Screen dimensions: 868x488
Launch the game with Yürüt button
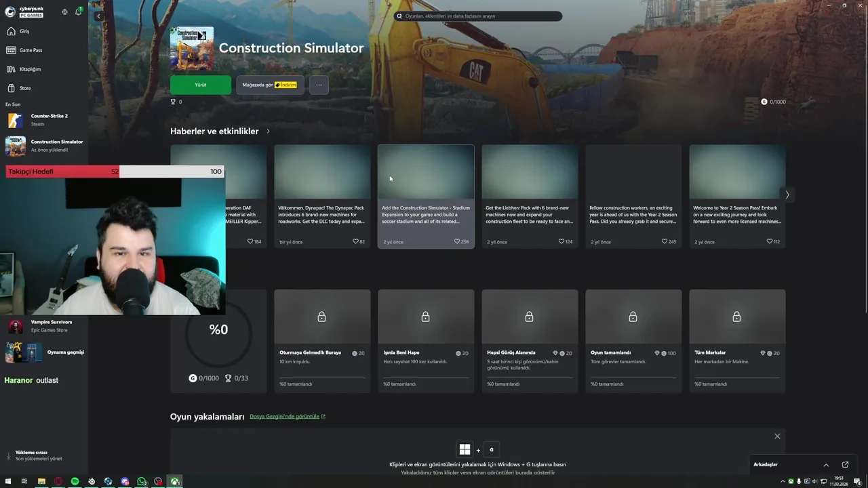coord(201,85)
